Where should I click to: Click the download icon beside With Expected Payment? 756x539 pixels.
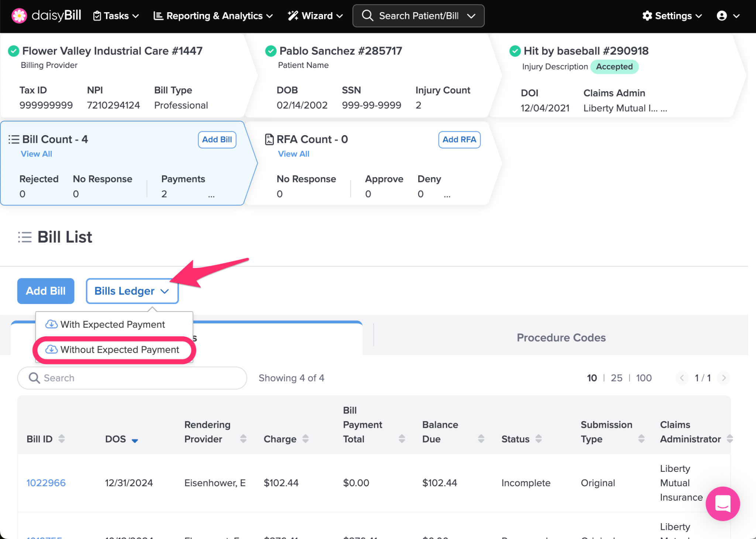click(x=51, y=324)
